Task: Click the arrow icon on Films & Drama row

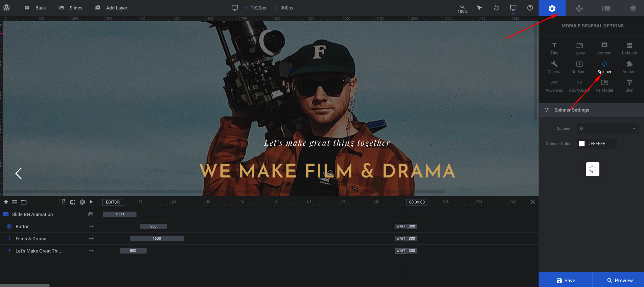Action: (x=92, y=239)
